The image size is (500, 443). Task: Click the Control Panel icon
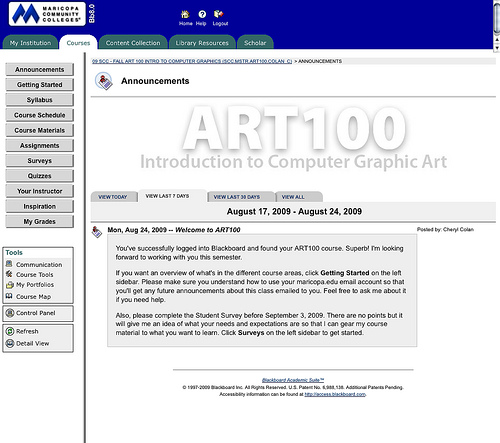pyautogui.click(x=10, y=313)
